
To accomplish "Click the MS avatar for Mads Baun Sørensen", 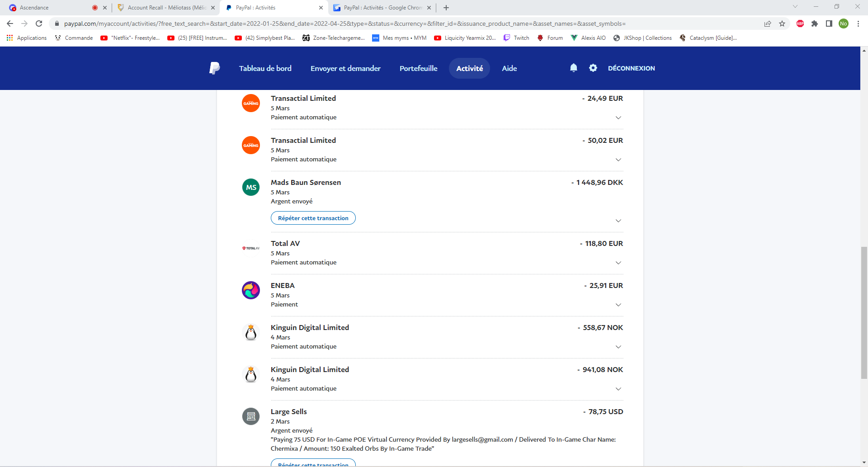I will (x=251, y=187).
